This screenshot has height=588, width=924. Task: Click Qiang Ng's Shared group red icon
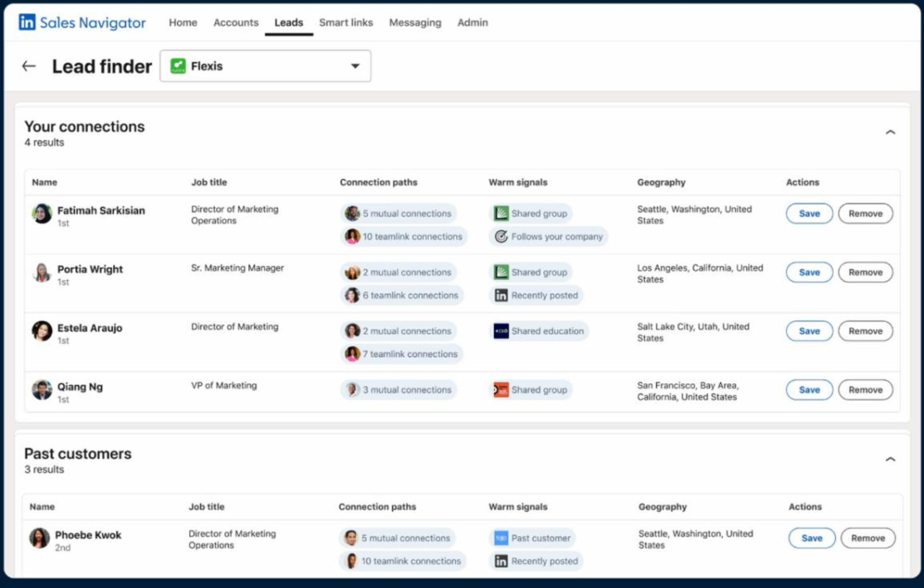pyautogui.click(x=500, y=389)
